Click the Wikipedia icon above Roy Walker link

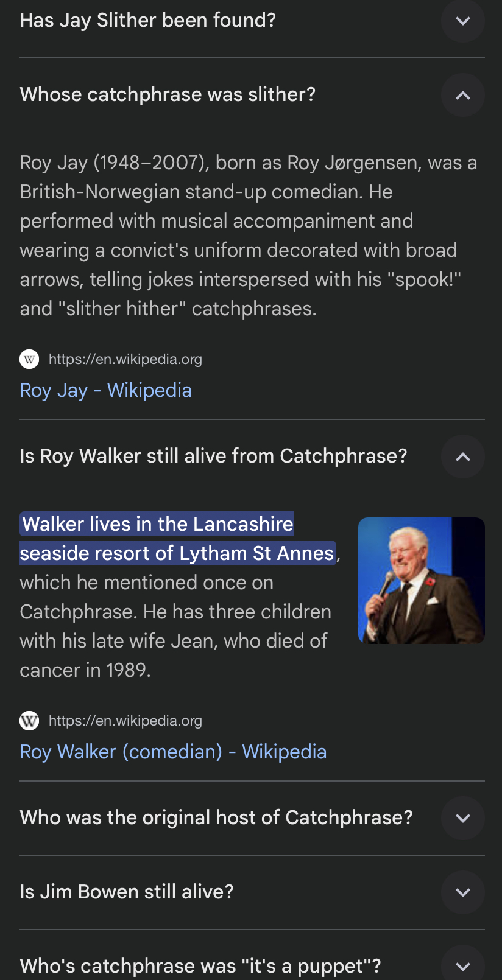click(29, 721)
